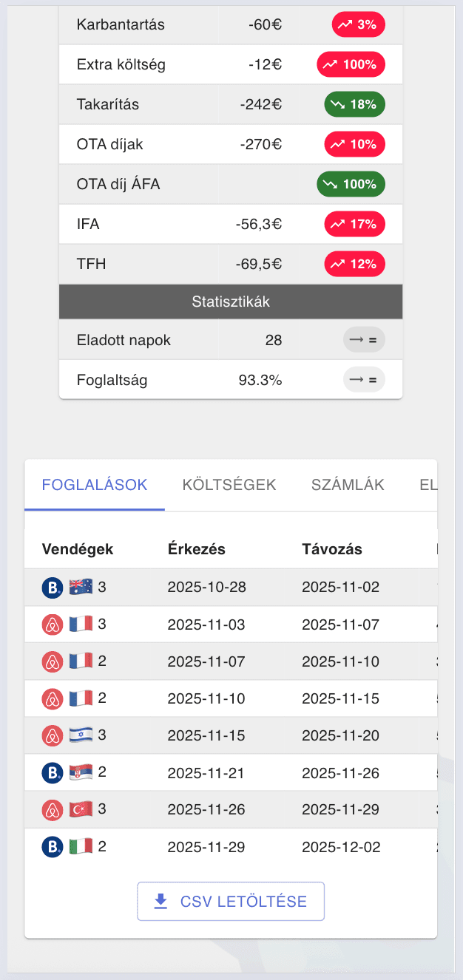Viewport: 463px width, 980px height.
Task: Click the Booking.com icon on the Australian reservation
Action: tap(52, 587)
